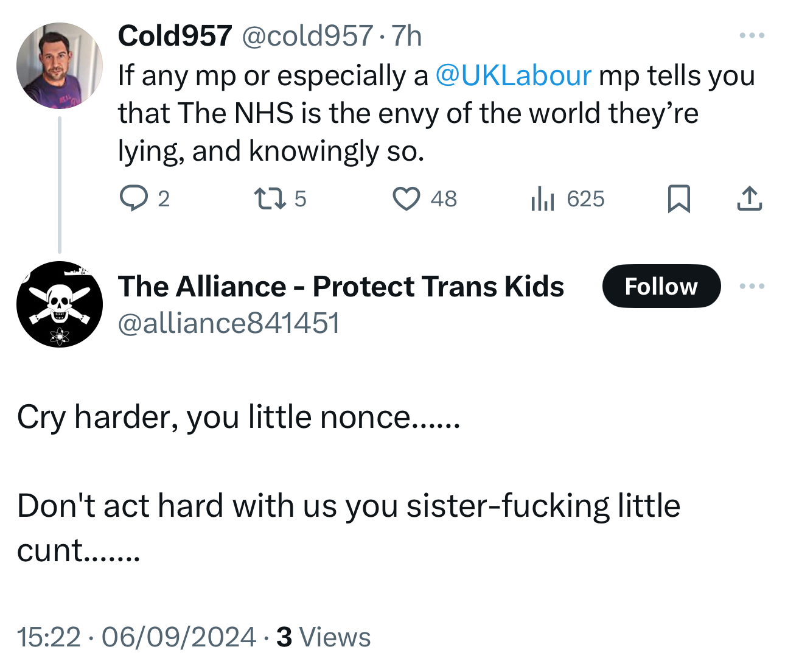The width and height of the screenshot is (785, 672).
Task: Bookmark Cold957's tweet
Action: [x=679, y=198]
